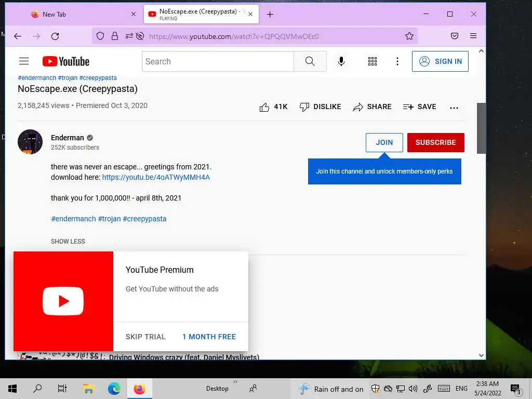Go forward in Firefox
Image resolution: width=532 pixels, height=399 pixels.
(x=36, y=36)
